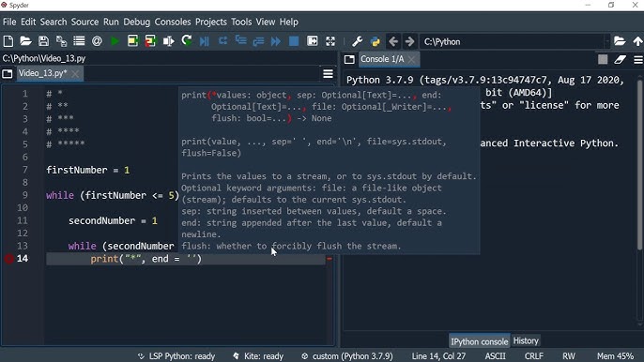Expand the working directory C:\Python dropdown
This screenshot has width=644, height=362.
pos(606,42)
